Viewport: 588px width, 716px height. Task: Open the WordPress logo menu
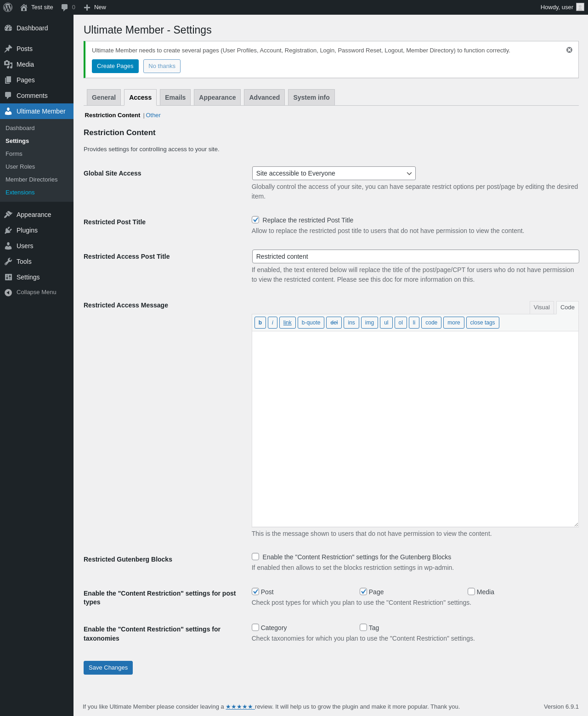pyautogui.click(x=8, y=7)
